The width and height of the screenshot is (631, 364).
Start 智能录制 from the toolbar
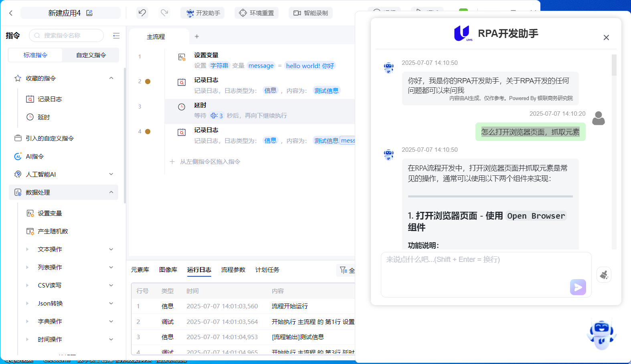click(x=311, y=13)
